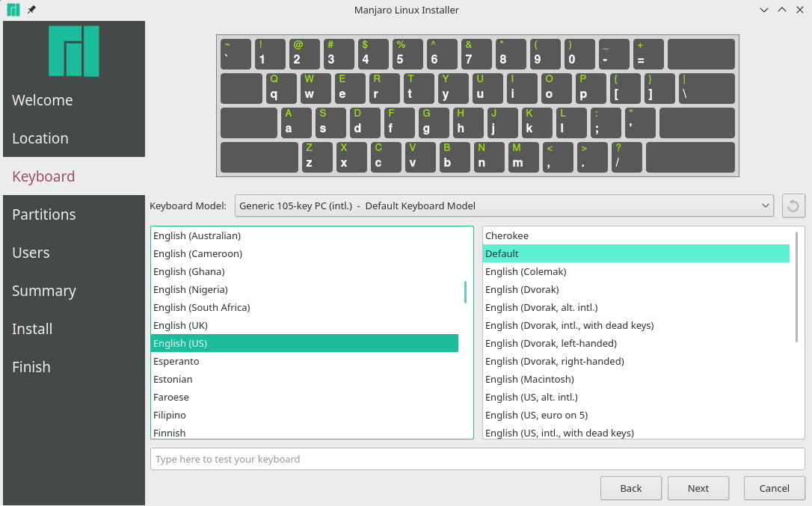Click the layout list scrollbar
The width and height of the screenshot is (812, 506).
coord(467,291)
